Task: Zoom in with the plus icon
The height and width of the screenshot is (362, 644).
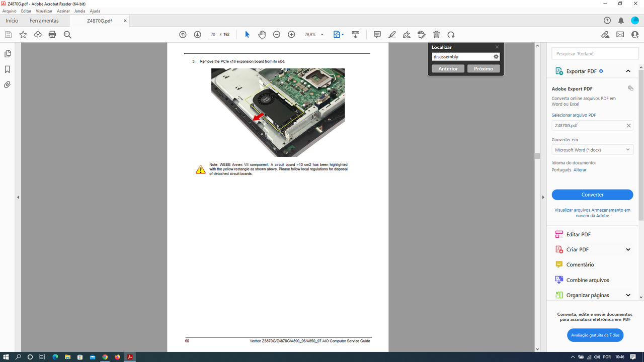Action: [291, 35]
